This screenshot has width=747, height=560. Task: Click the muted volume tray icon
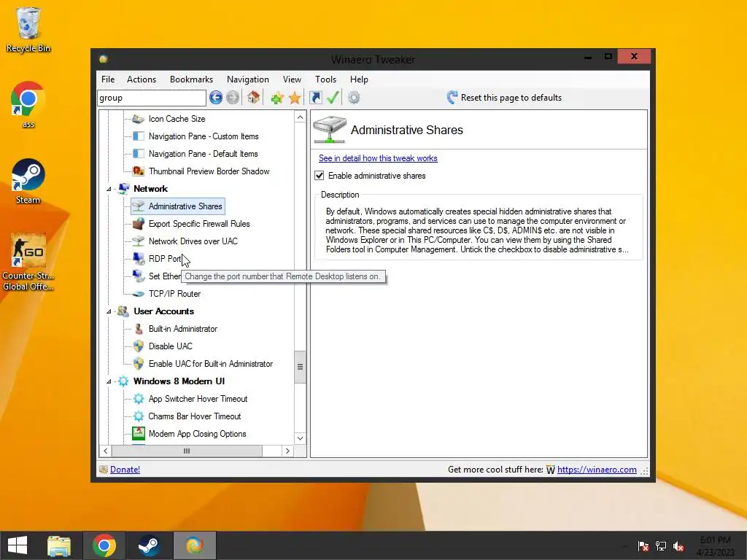tap(678, 546)
